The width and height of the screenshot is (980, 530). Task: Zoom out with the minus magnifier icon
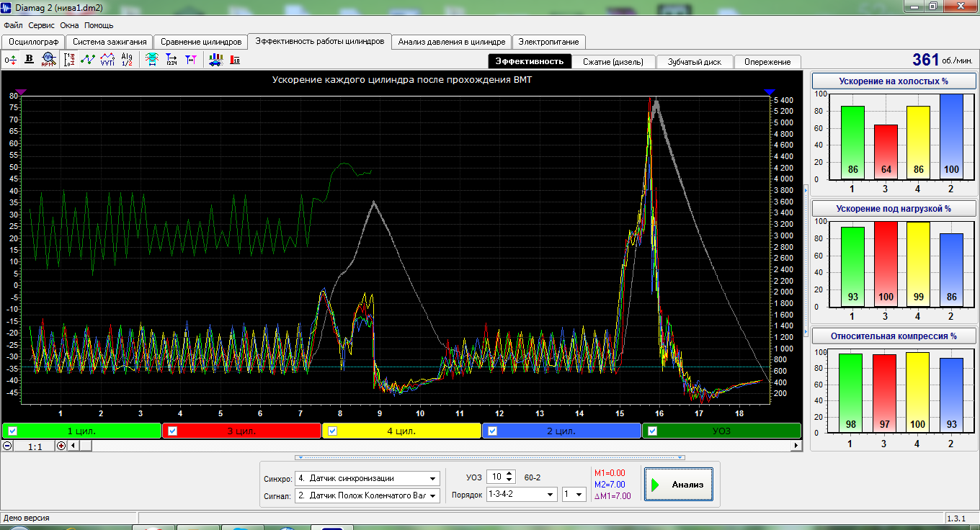pos(7,446)
